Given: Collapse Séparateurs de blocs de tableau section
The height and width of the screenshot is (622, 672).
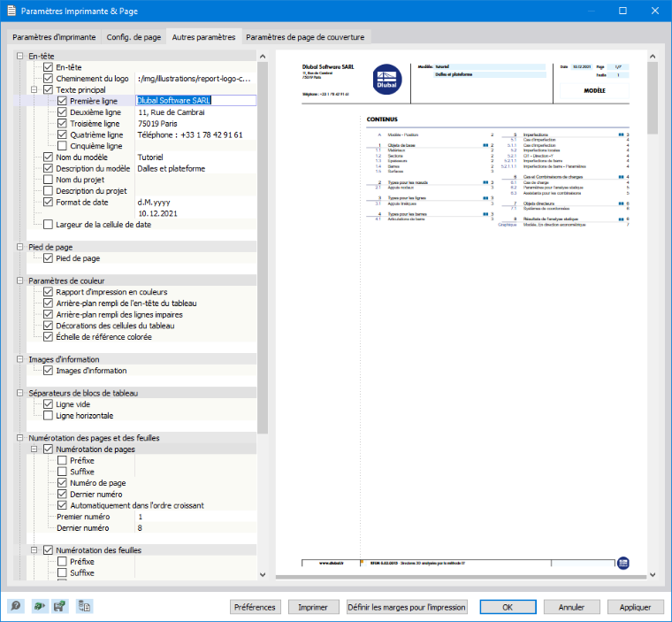Looking at the screenshot, I should [x=19, y=393].
